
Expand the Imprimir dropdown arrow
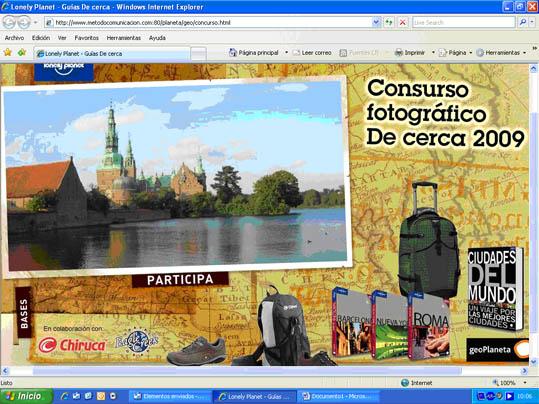pyautogui.click(x=433, y=53)
